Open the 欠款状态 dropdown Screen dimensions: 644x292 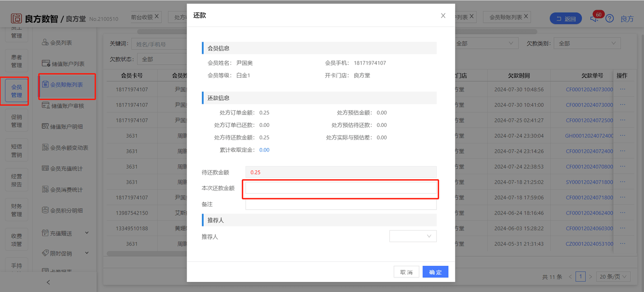point(163,59)
